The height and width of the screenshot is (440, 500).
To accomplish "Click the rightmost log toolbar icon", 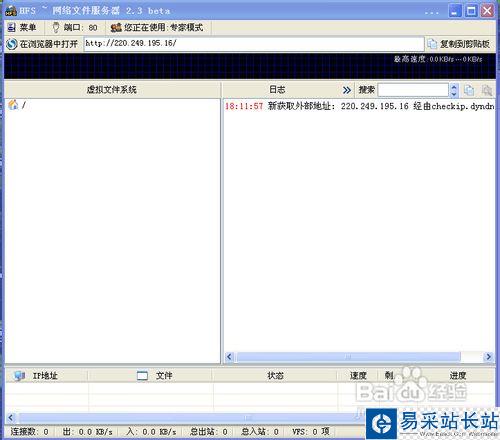I will (x=487, y=90).
